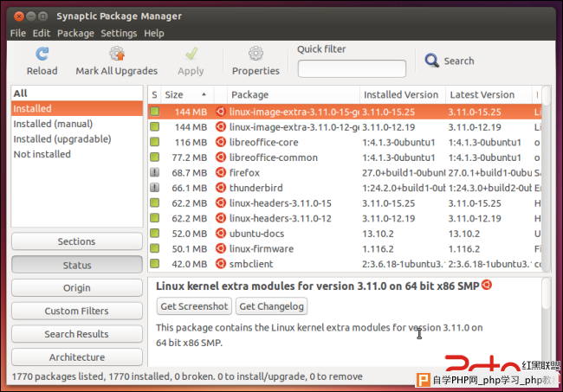Select the ubuntu-docs package name
Screen dimensions: 563x392
click(256, 234)
